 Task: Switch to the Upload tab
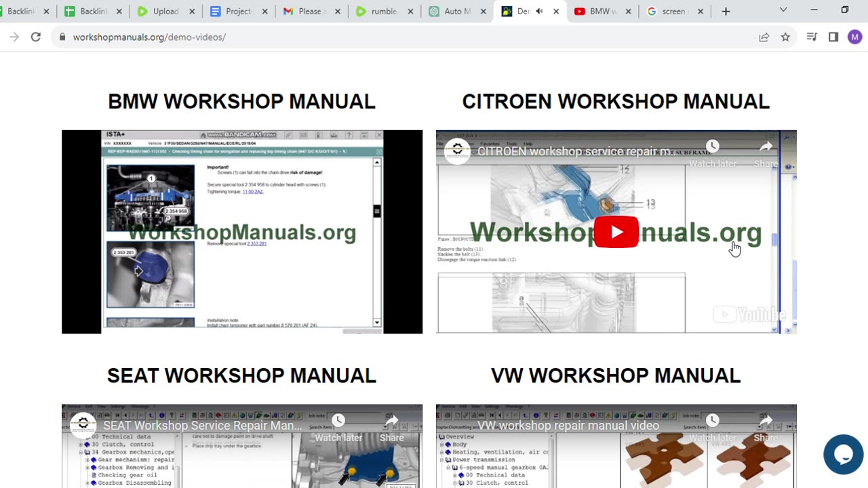point(165,11)
